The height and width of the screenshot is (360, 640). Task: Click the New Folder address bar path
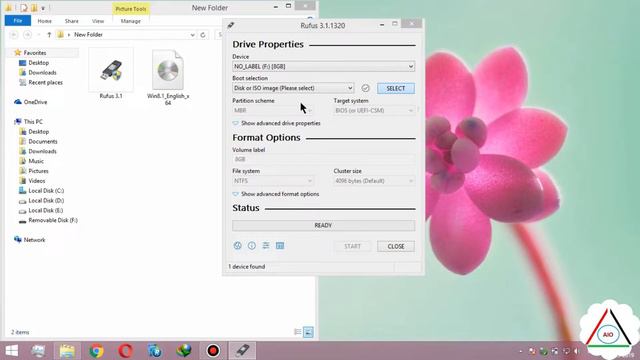89,35
